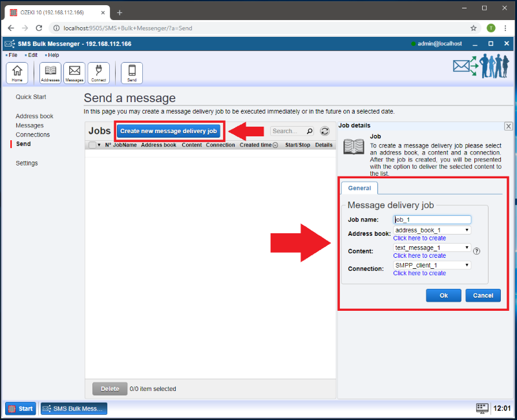
Task: Cancel the message delivery job form
Action: [x=483, y=295]
